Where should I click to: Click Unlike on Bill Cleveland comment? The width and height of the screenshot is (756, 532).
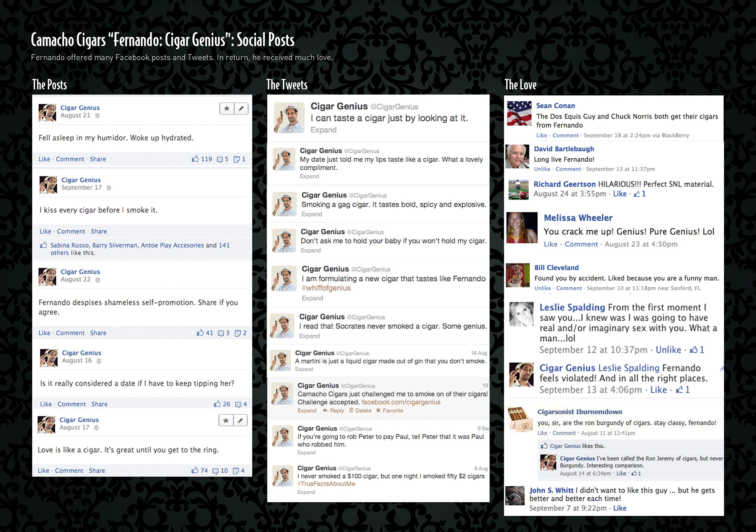tap(543, 288)
